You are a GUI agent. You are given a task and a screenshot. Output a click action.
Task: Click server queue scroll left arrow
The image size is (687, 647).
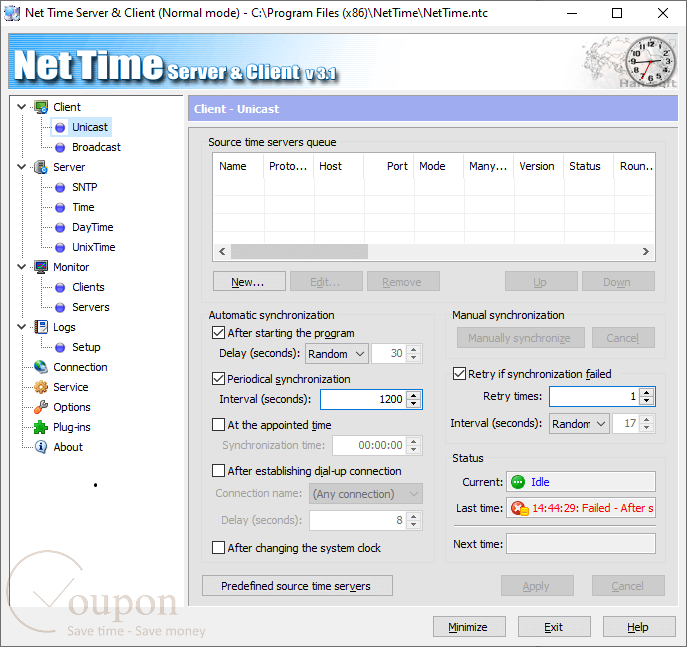[x=222, y=251]
